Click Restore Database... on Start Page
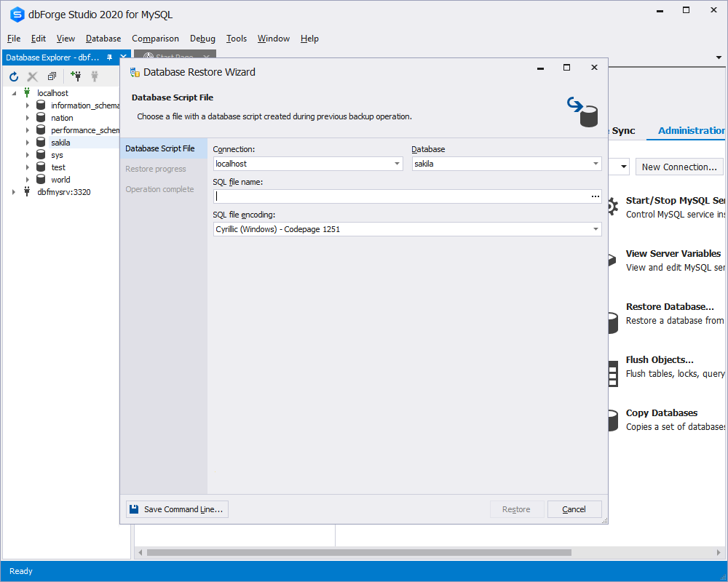728x582 pixels. (670, 306)
